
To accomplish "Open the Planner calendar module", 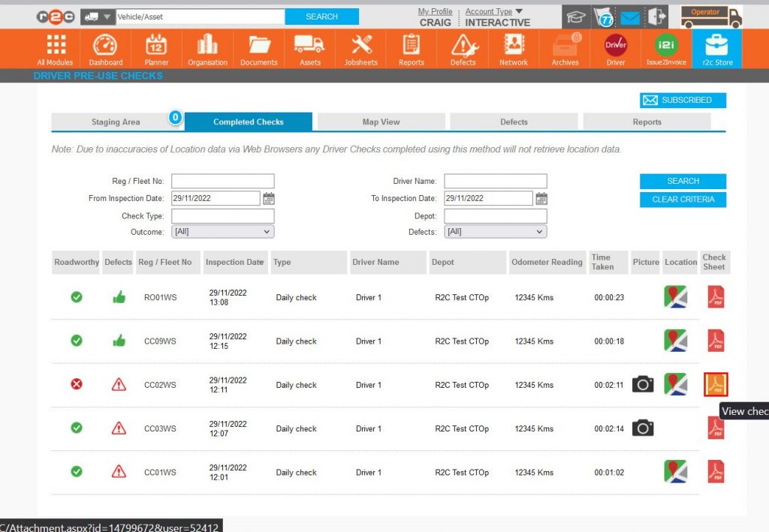I will tap(156, 50).
